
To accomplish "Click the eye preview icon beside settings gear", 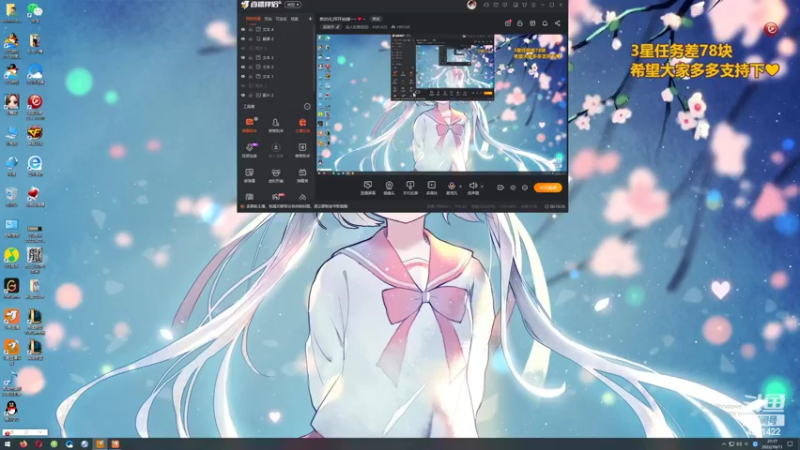I will (x=513, y=188).
